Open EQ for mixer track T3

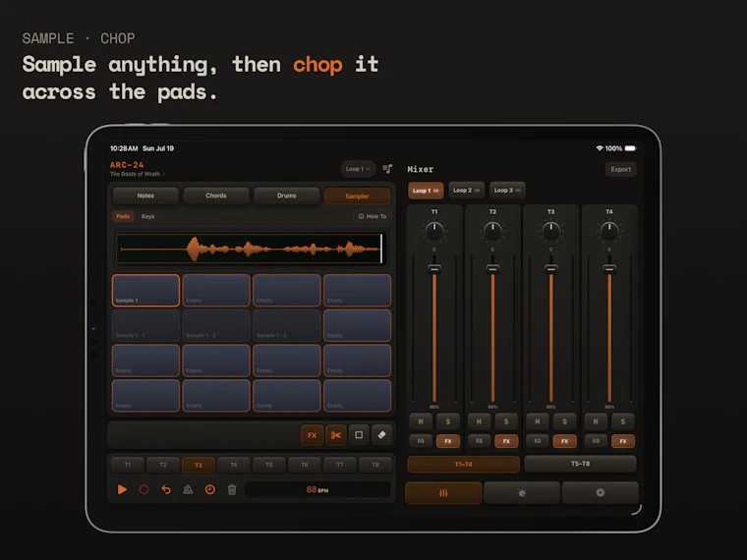click(538, 441)
